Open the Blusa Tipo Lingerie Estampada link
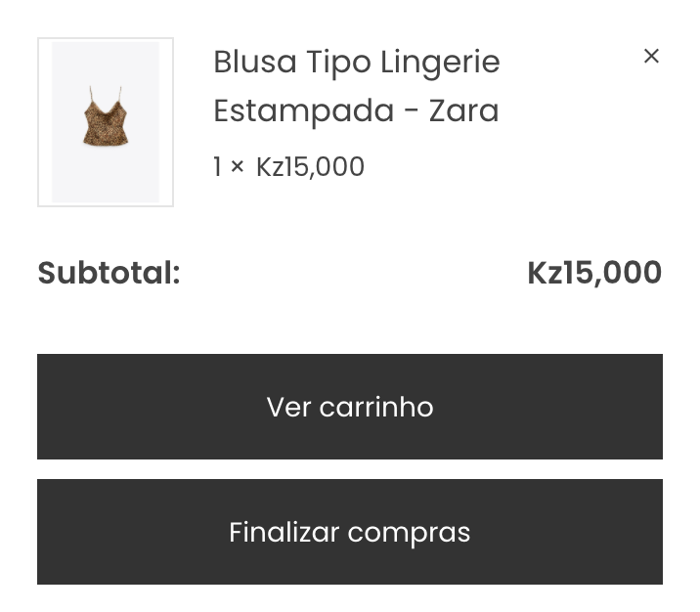This screenshot has width=700, height=612. pyautogui.click(x=356, y=86)
